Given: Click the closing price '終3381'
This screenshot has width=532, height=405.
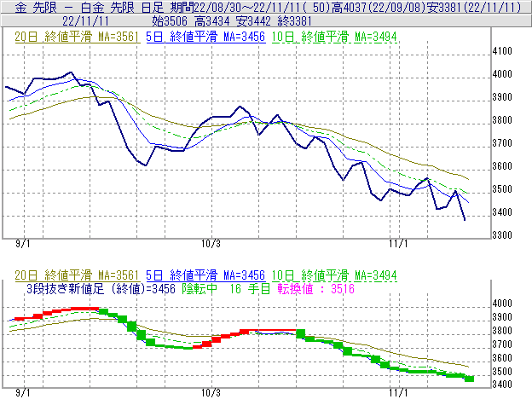Looking at the screenshot, I should click(x=294, y=21).
